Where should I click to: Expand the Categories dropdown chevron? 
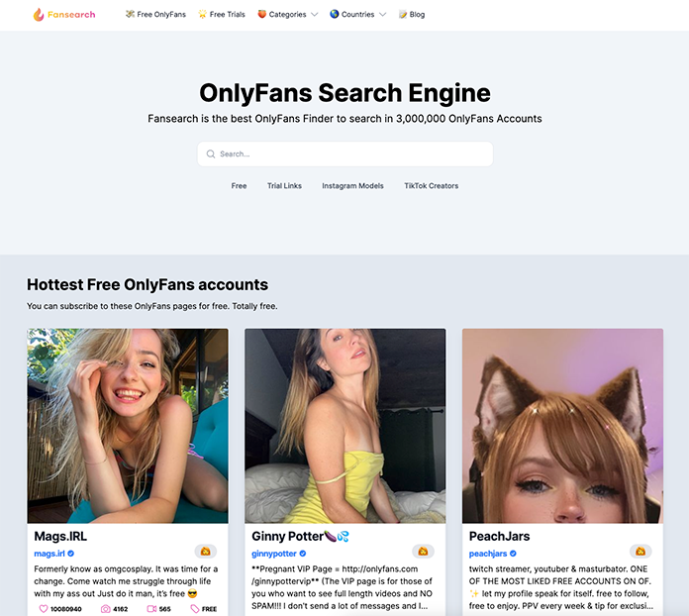click(x=314, y=15)
